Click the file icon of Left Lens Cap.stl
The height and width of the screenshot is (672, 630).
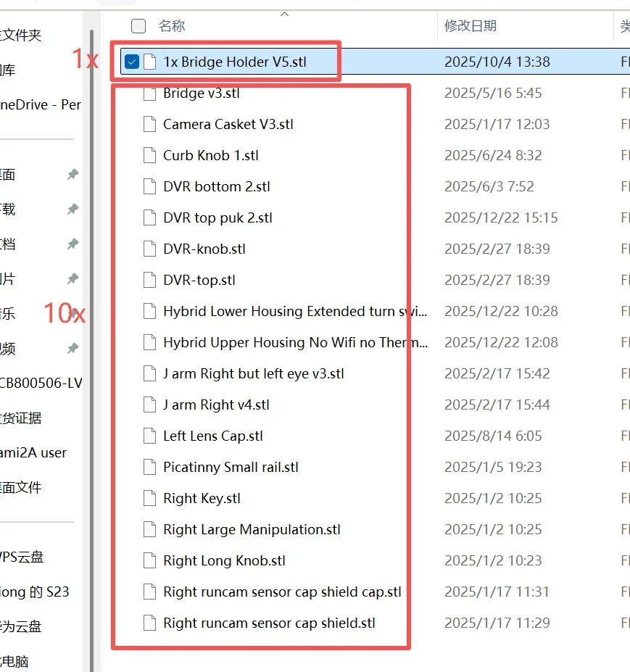(x=149, y=436)
